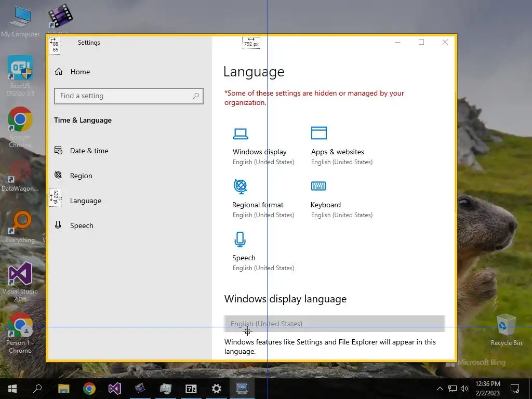532x399 pixels.
Task: Click the Apps & websites window icon
Action: click(319, 133)
